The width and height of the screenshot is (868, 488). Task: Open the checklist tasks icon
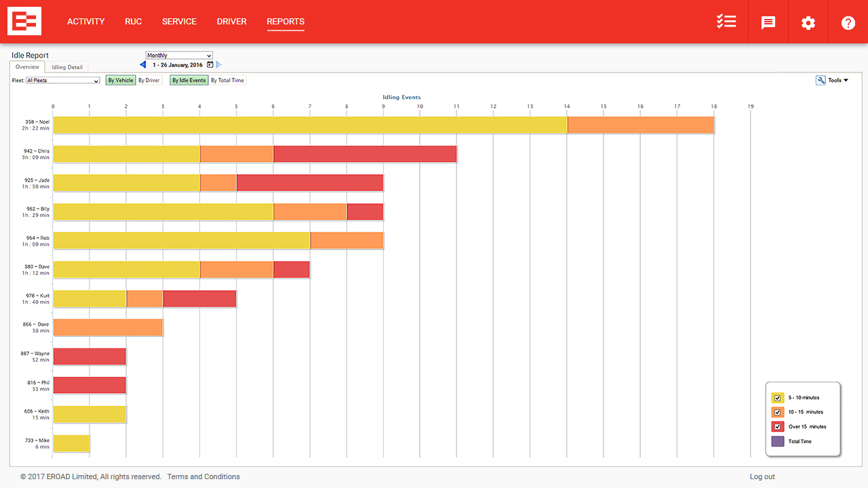pos(726,22)
